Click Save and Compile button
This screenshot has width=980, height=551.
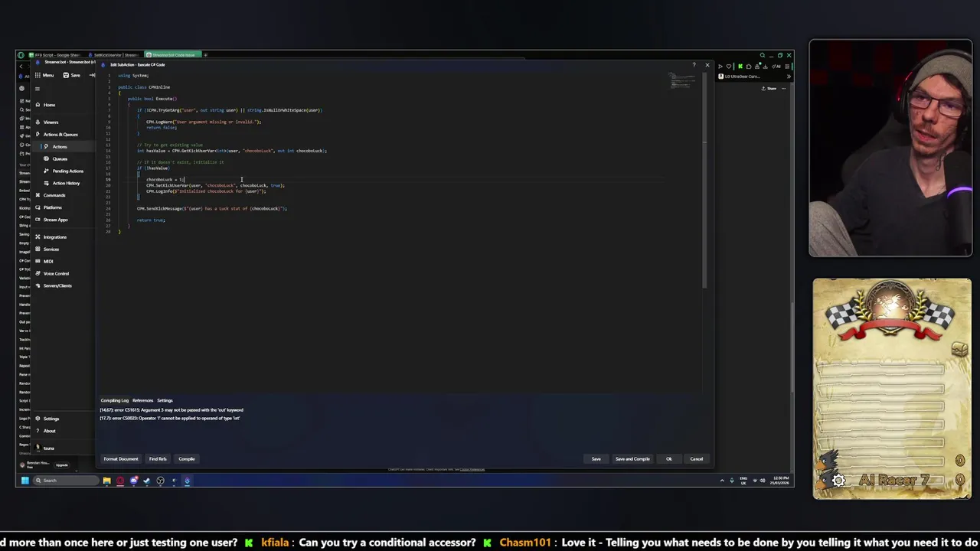pyautogui.click(x=632, y=459)
